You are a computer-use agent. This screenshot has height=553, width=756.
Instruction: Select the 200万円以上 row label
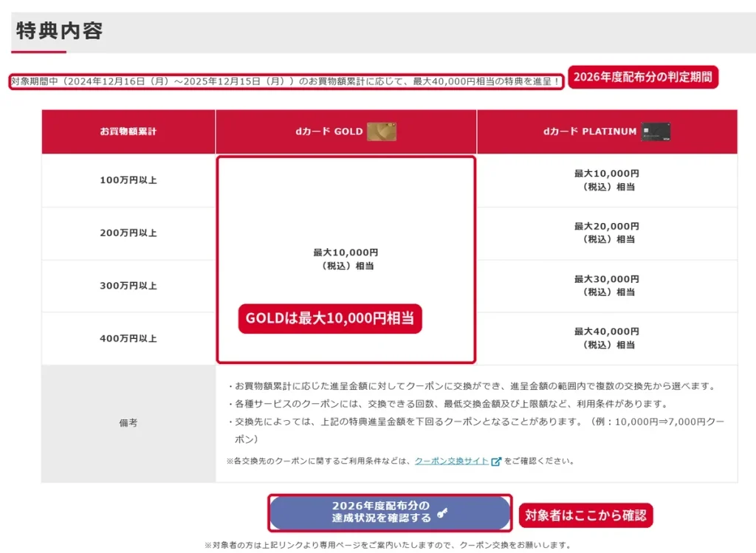tap(128, 233)
